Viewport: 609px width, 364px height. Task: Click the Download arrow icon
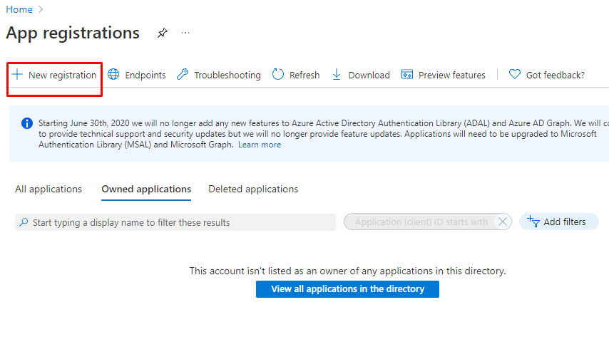pos(337,75)
